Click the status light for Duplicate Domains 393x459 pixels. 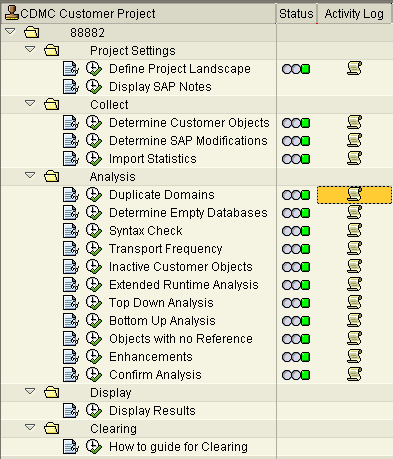tap(296, 195)
